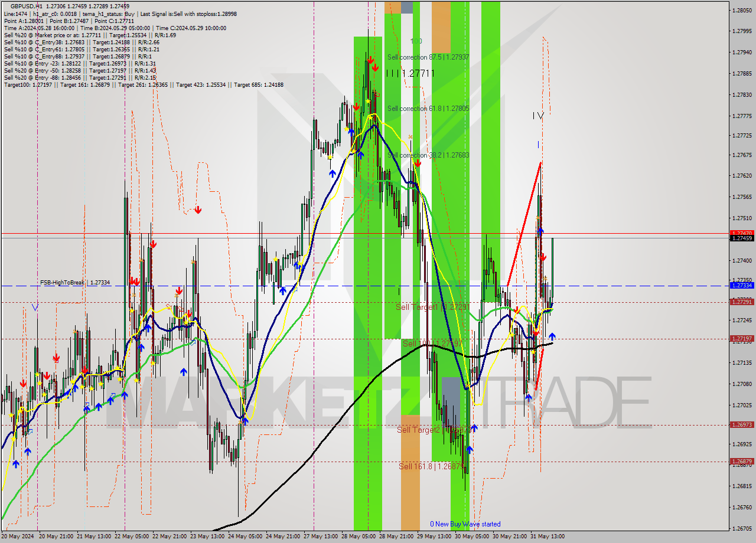Screen dimensions: 756x543
Task: Click the red 1.26973 price tag
Action: pyautogui.click(x=742, y=425)
